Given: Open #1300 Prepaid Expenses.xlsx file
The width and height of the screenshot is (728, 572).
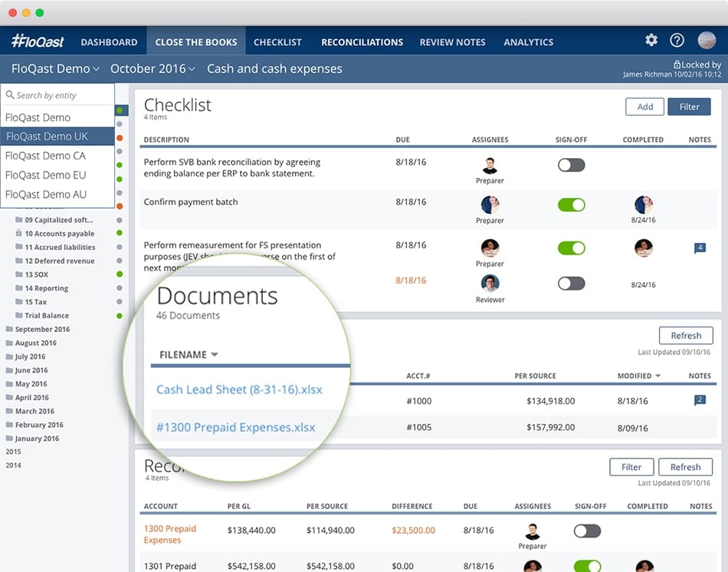Looking at the screenshot, I should coord(236,427).
